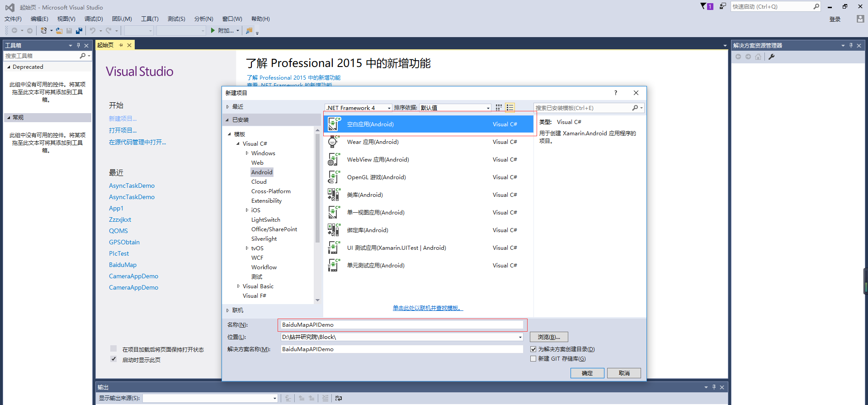This screenshot has width=868, height=405.
Task: Select Cross-Platform in template tree
Action: [x=271, y=191]
